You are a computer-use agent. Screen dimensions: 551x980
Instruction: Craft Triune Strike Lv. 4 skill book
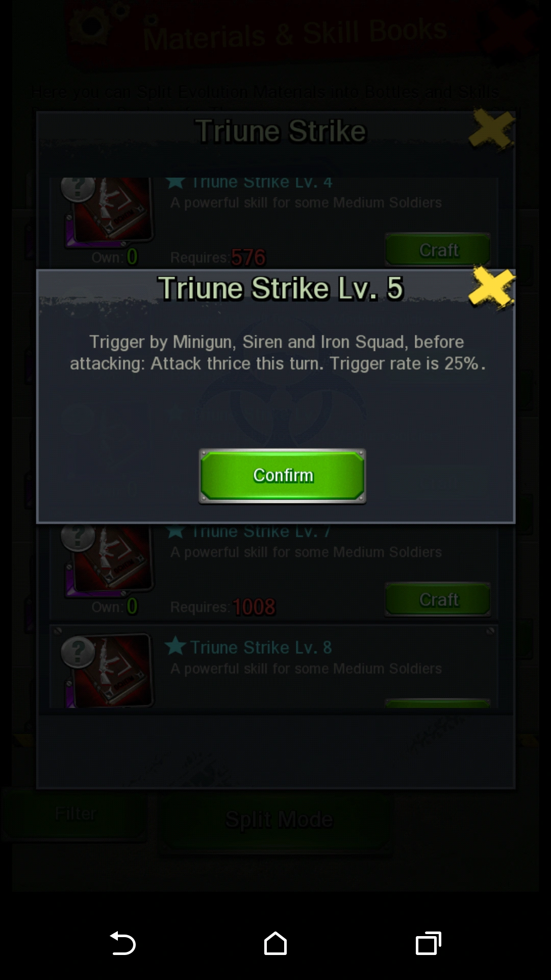[438, 250]
